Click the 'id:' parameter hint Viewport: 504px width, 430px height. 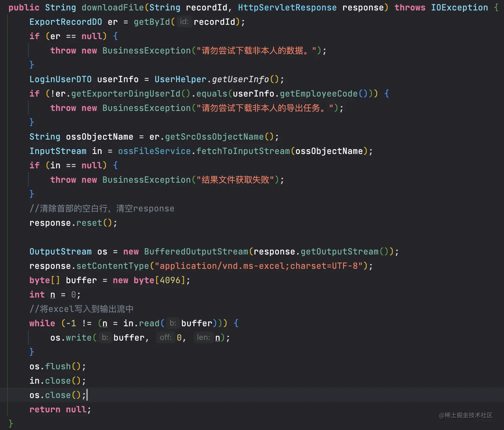click(x=184, y=22)
